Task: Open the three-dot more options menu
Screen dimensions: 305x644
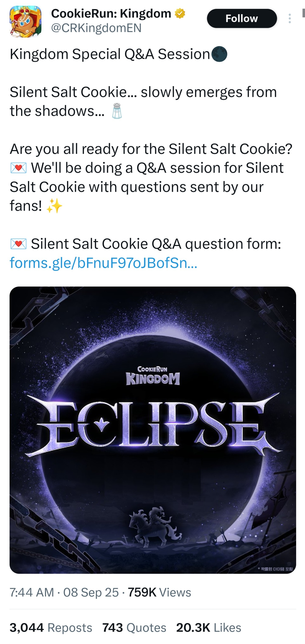Action: pyautogui.click(x=289, y=18)
